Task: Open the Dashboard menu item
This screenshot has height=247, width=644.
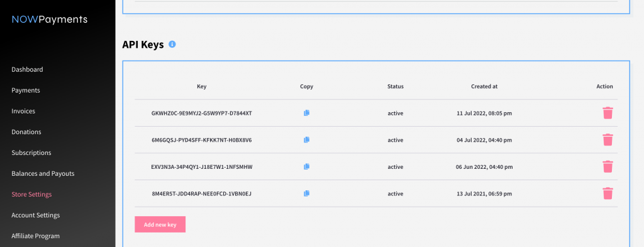Action: 27,69
